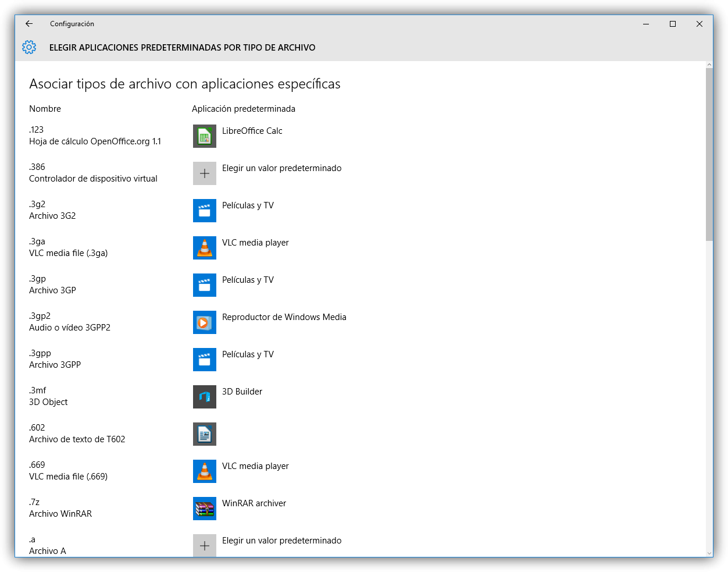Image resolution: width=728 pixels, height=572 pixels.
Task: Click the Películas y TV icon for .3gpp
Action: coord(205,360)
